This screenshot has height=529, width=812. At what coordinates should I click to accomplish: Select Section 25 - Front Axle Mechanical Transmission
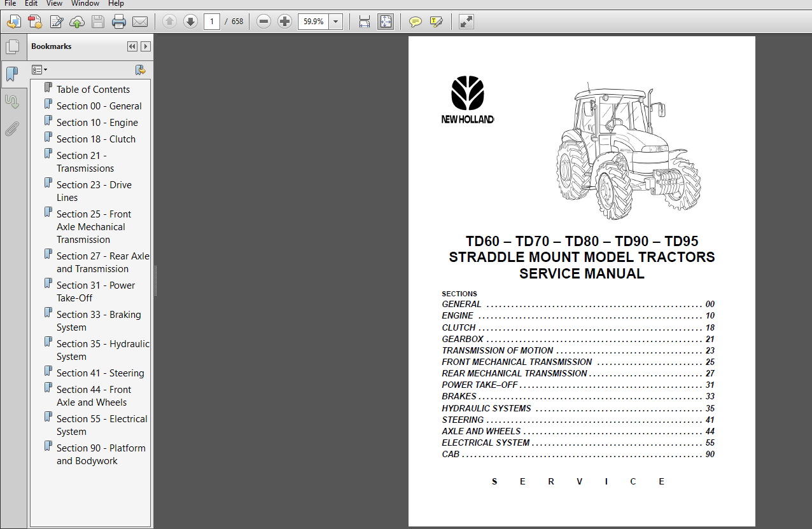click(94, 227)
